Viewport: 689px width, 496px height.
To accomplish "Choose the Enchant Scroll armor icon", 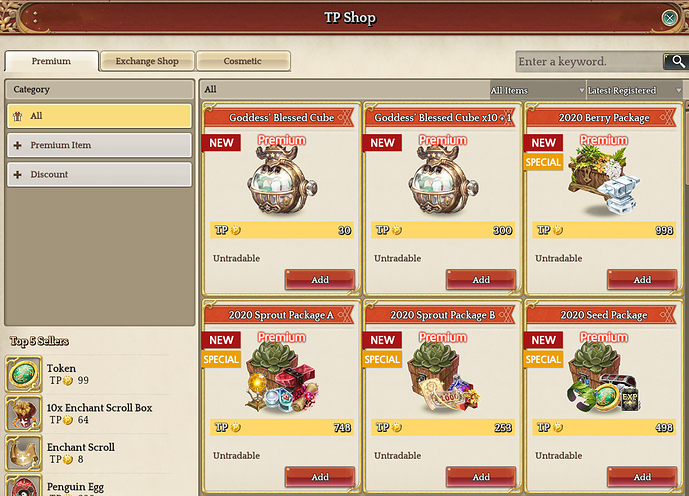I will pos(23,453).
